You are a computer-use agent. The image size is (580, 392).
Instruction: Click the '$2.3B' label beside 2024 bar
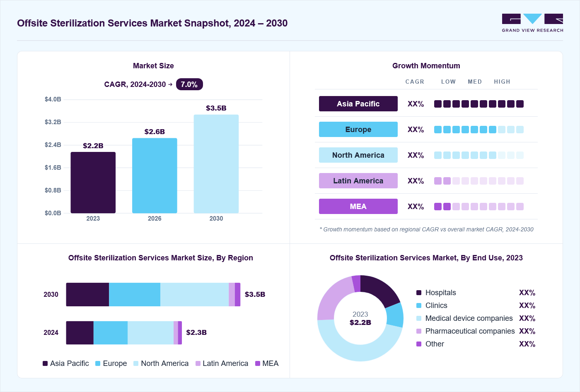pyautogui.click(x=196, y=332)
